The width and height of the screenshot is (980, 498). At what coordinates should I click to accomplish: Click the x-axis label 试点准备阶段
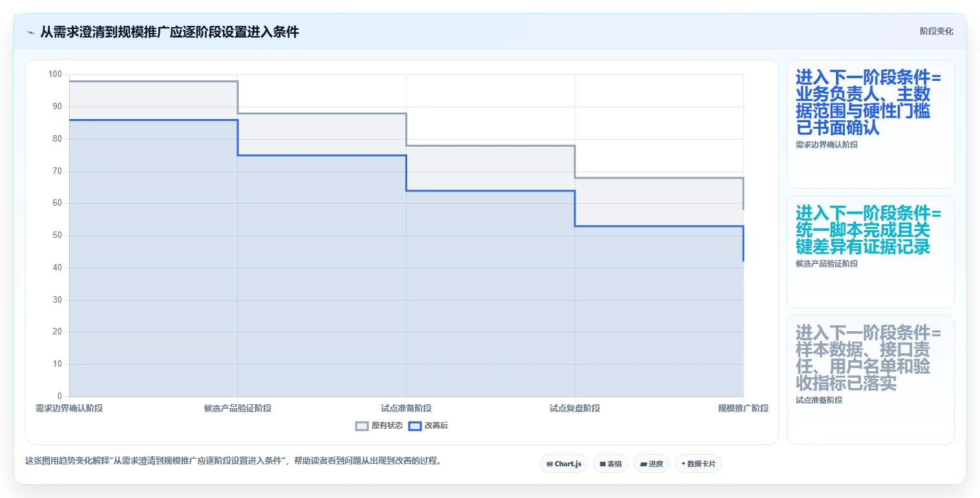click(406, 408)
